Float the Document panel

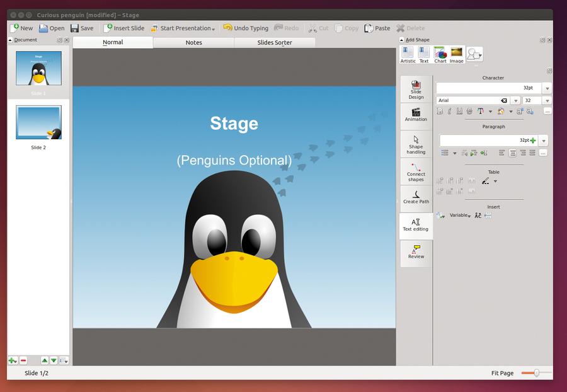pos(60,40)
